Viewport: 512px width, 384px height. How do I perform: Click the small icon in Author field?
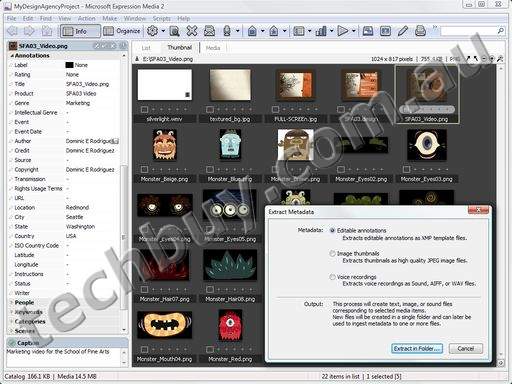(115, 141)
